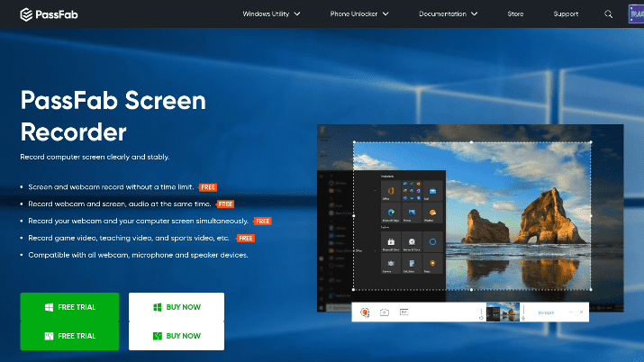The height and width of the screenshot is (362, 644).
Task: Open the search magnifier icon
Action: (608, 14)
